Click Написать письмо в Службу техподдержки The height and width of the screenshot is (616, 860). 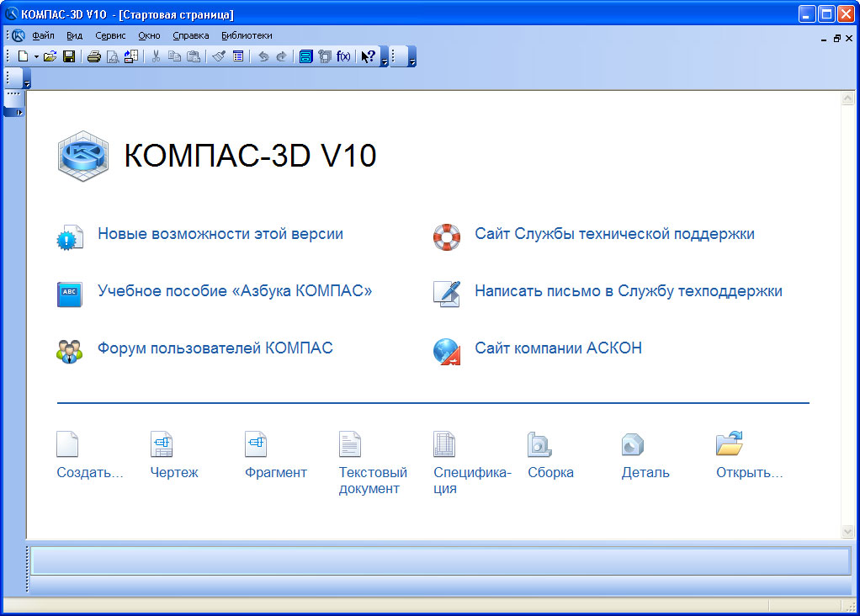click(x=629, y=290)
